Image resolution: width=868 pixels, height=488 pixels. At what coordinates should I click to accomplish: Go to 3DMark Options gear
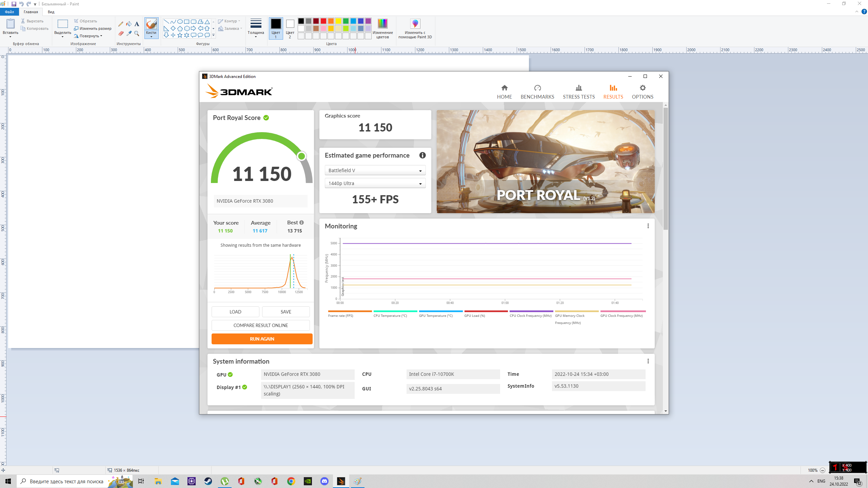[x=642, y=92]
